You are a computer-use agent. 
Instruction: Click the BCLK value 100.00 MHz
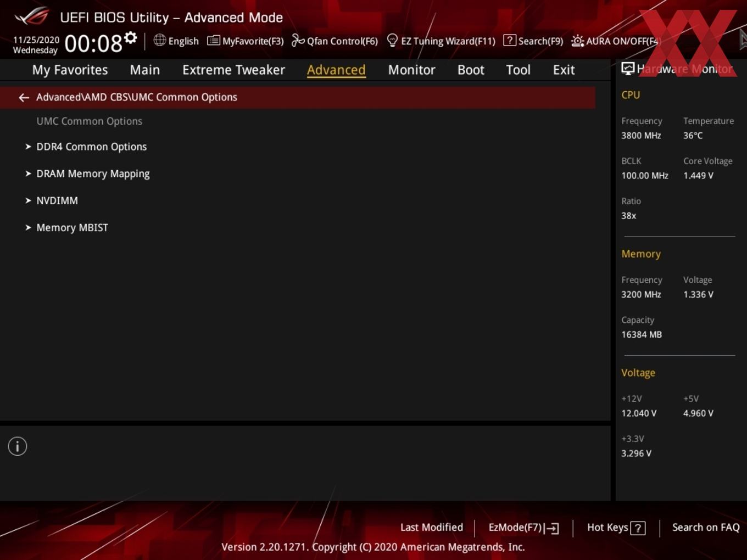[645, 176]
